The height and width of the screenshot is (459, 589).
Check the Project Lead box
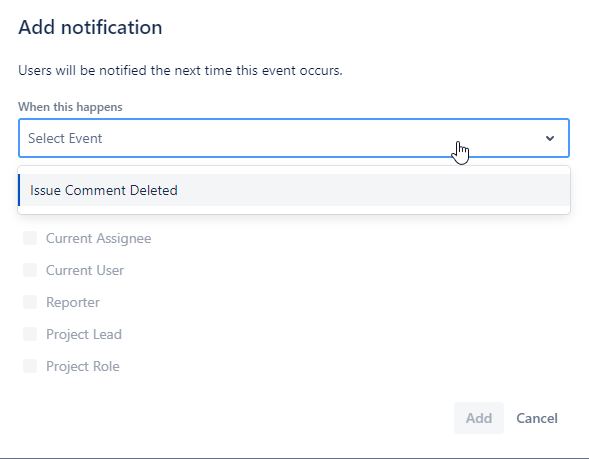pos(30,334)
